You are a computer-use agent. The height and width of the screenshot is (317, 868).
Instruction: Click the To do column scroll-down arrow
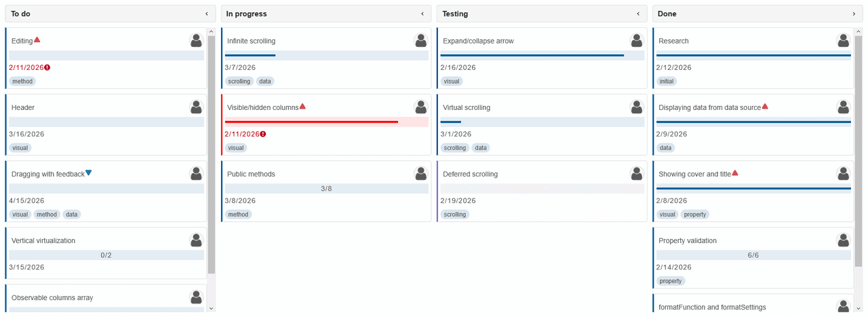pyautogui.click(x=211, y=308)
